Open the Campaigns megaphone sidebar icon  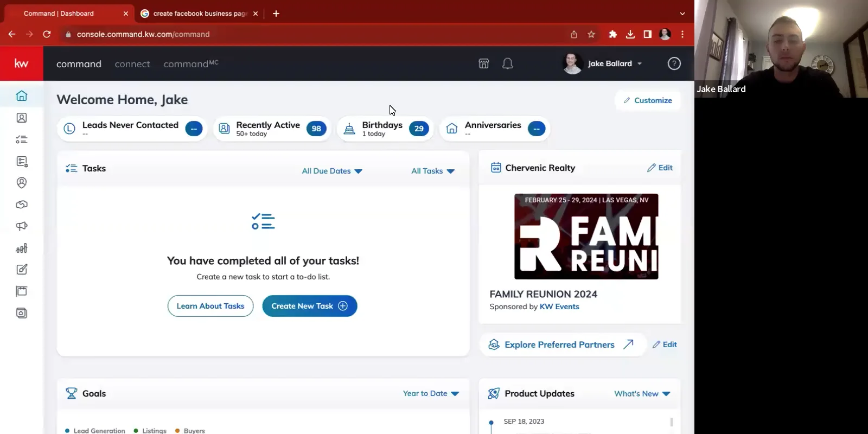(22, 226)
